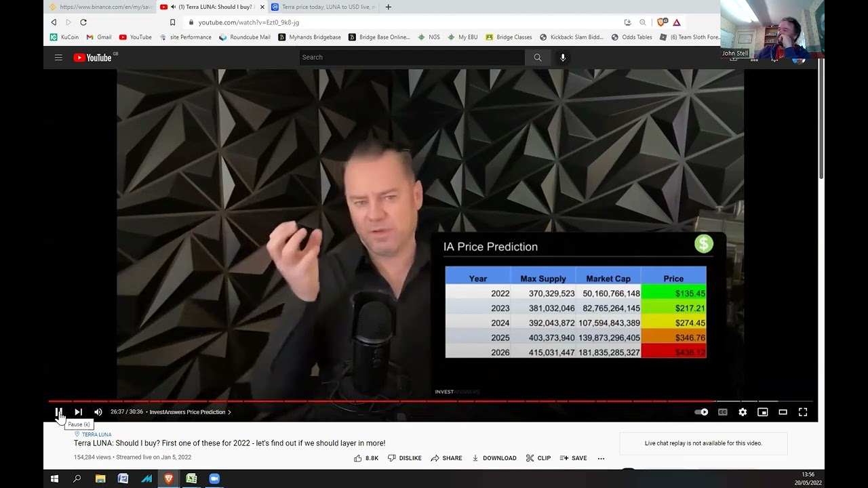The height and width of the screenshot is (488, 868).
Task: Close the Terra LUNA YouTube tab
Action: click(x=262, y=7)
